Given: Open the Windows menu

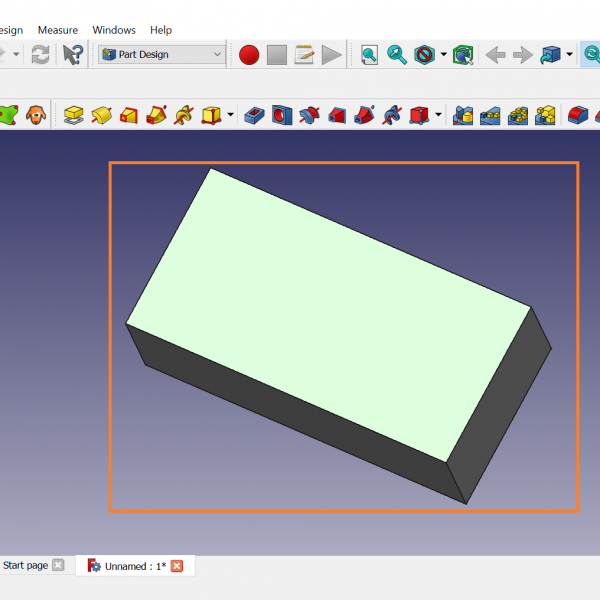Looking at the screenshot, I should (114, 30).
